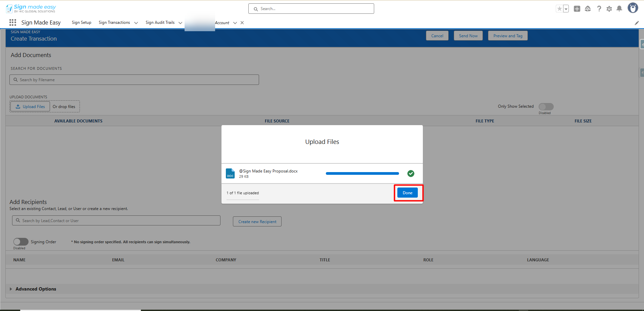Click the FILE SIZE column header
The height and width of the screenshot is (311, 644).
pos(583,121)
